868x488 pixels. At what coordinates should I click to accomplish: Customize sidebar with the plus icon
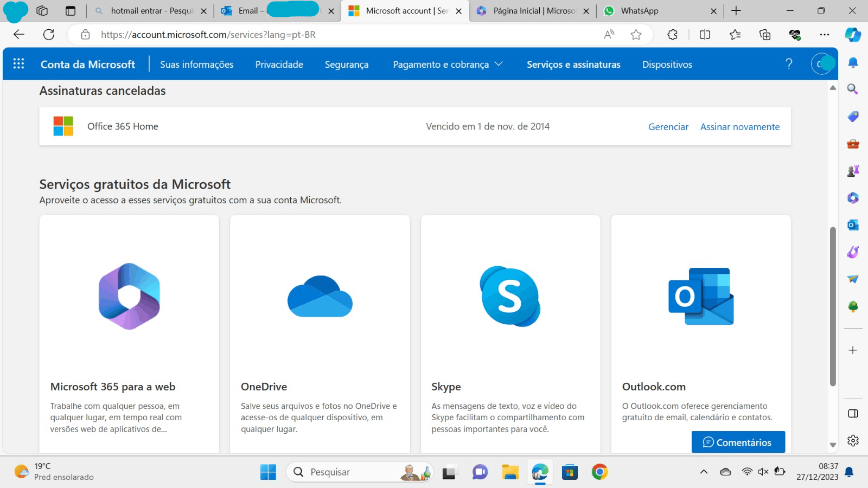tap(853, 350)
